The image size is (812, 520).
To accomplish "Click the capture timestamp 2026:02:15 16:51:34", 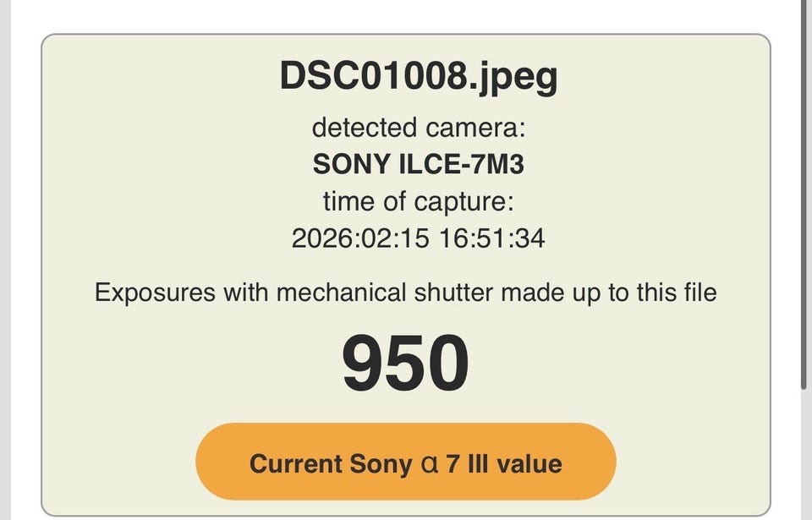I will [418, 238].
